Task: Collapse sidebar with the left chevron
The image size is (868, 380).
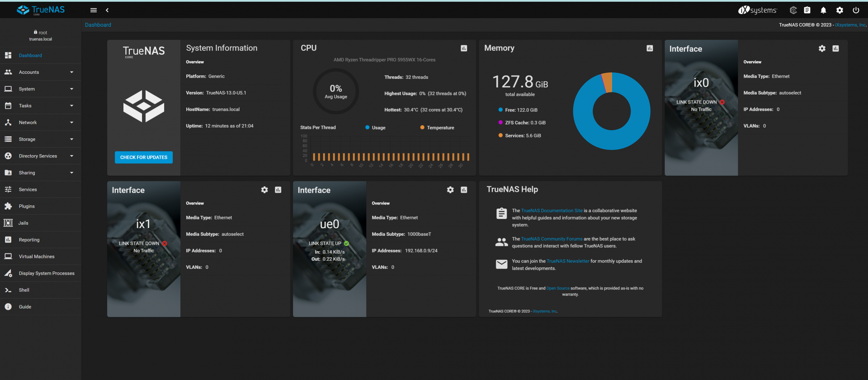Action: 107,10
